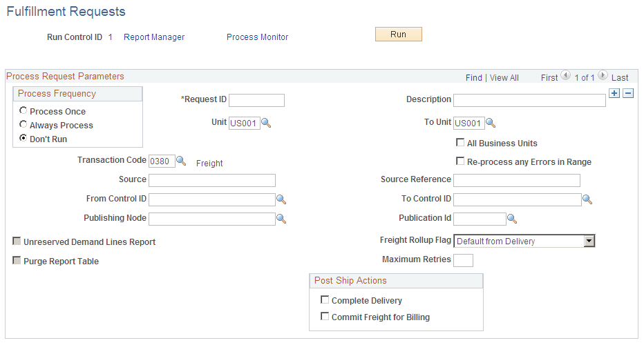The height and width of the screenshot is (345, 644).
Task: Click the Run Control ID label
Action: pyautogui.click(x=75, y=37)
